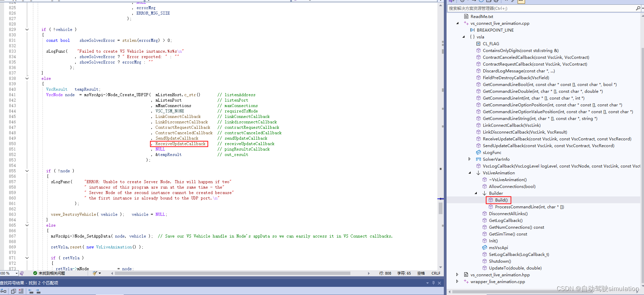Viewport: 644px width, 295px height.
Task: Click the CL_FLAG enum icon
Action: click(x=478, y=44)
